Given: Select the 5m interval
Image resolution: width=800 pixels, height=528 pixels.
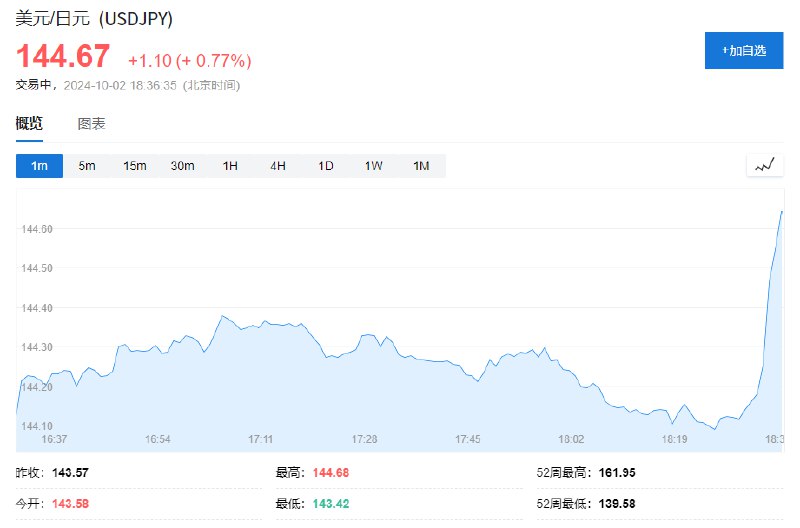Looking at the screenshot, I should 87,166.
